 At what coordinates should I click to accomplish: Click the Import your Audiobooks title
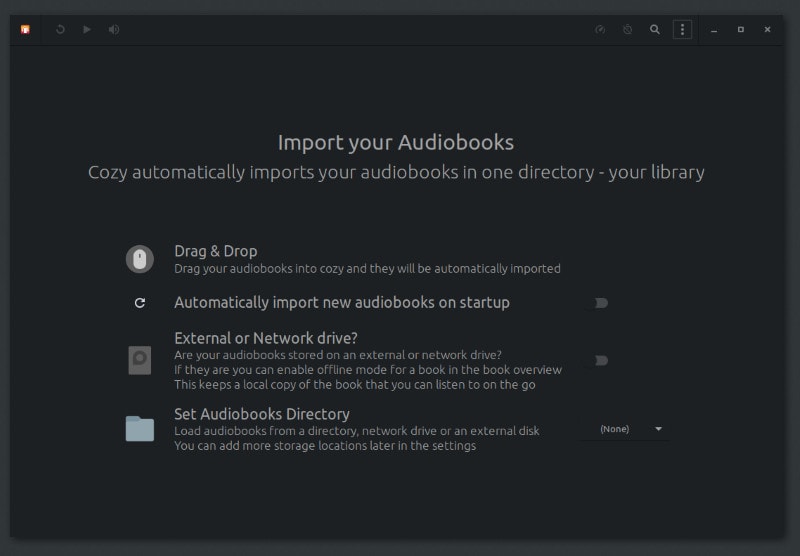tap(396, 142)
